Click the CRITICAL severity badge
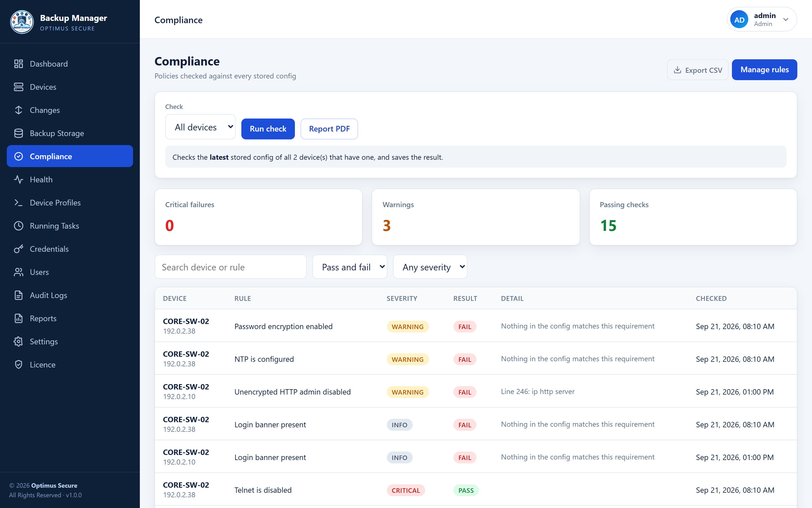The image size is (812, 508). (x=406, y=490)
